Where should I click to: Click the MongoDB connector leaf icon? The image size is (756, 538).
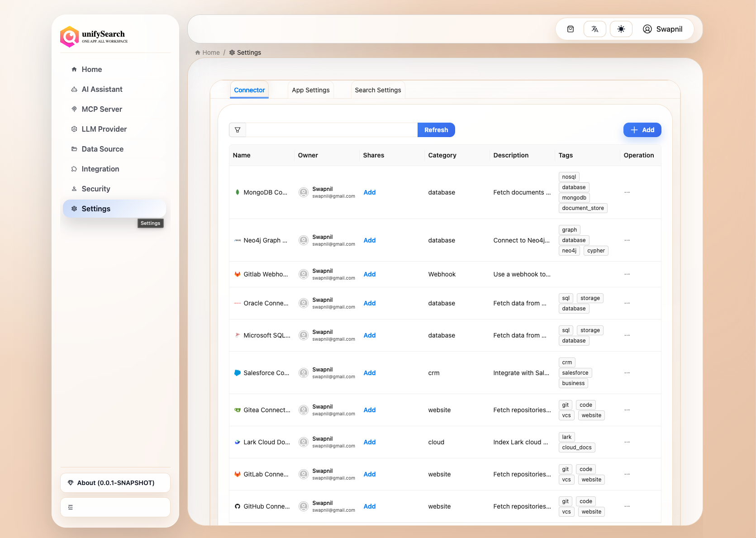pyautogui.click(x=238, y=192)
